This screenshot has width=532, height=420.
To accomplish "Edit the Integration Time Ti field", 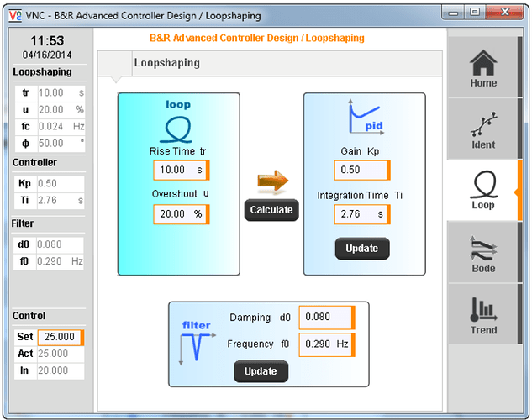I will point(362,214).
